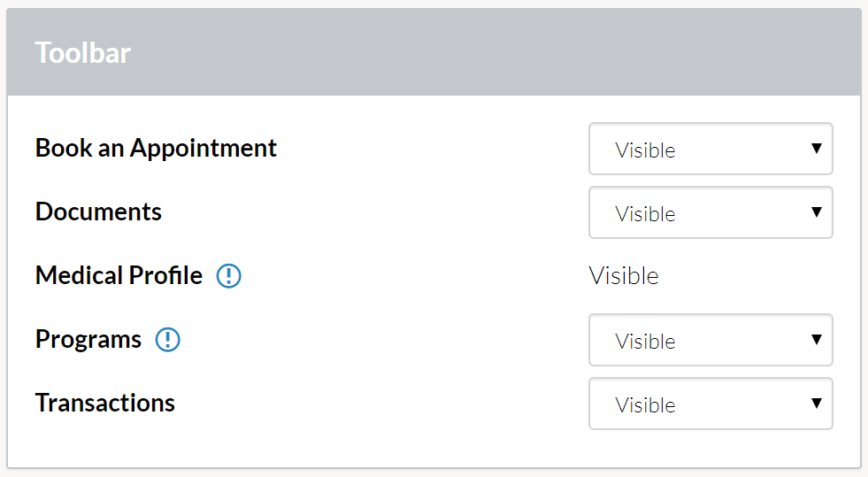Screen dimensions: 868x477
Task: Click the Programs label
Action: tap(88, 339)
